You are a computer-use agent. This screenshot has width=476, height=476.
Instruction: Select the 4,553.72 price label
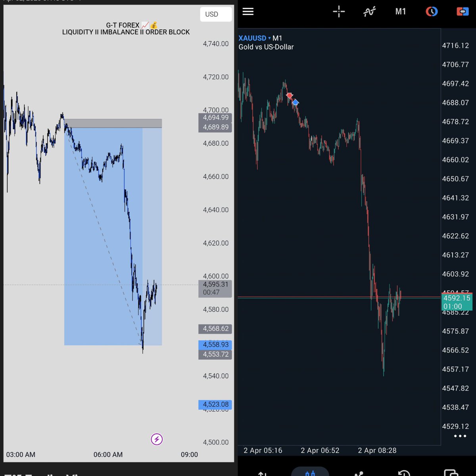pos(215,354)
